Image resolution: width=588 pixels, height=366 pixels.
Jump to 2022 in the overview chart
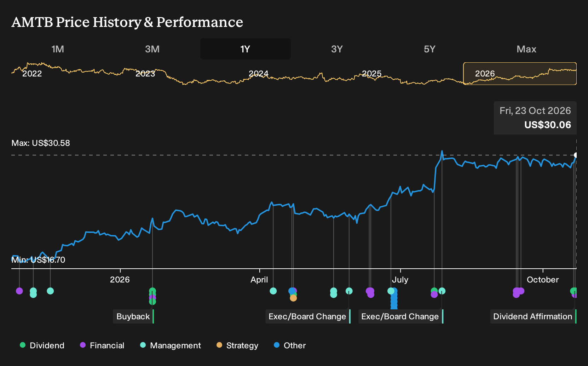click(32, 74)
